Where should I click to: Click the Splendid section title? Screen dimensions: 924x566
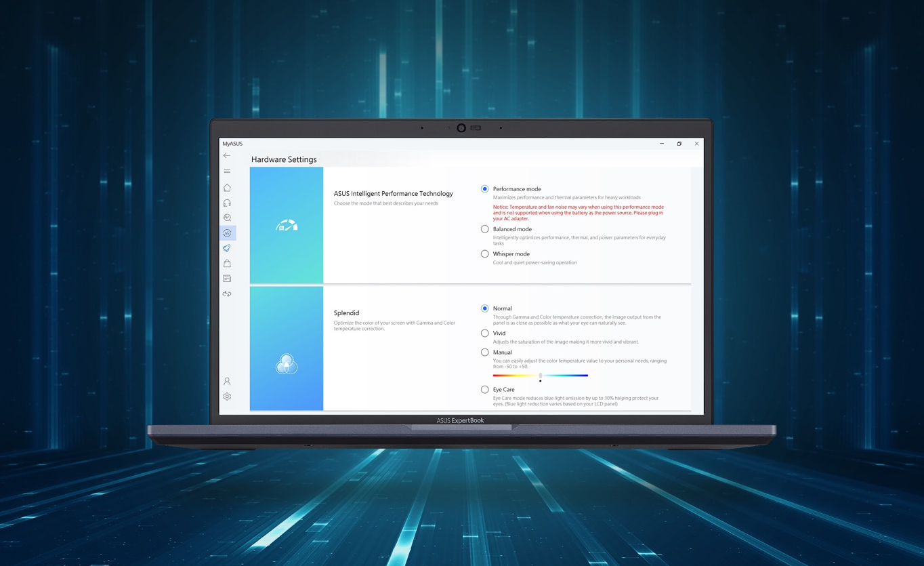pyautogui.click(x=346, y=312)
